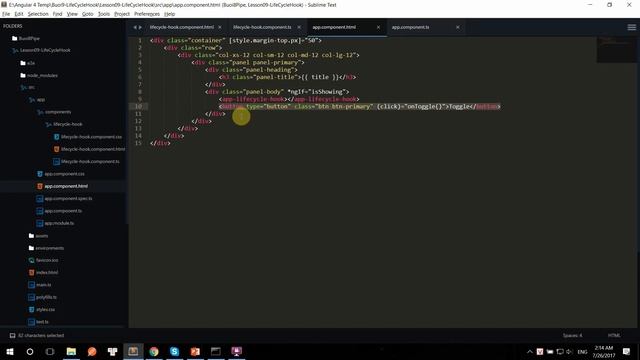Open Cortana search circle icon
Viewport: 640px width, 360px height.
point(30,351)
